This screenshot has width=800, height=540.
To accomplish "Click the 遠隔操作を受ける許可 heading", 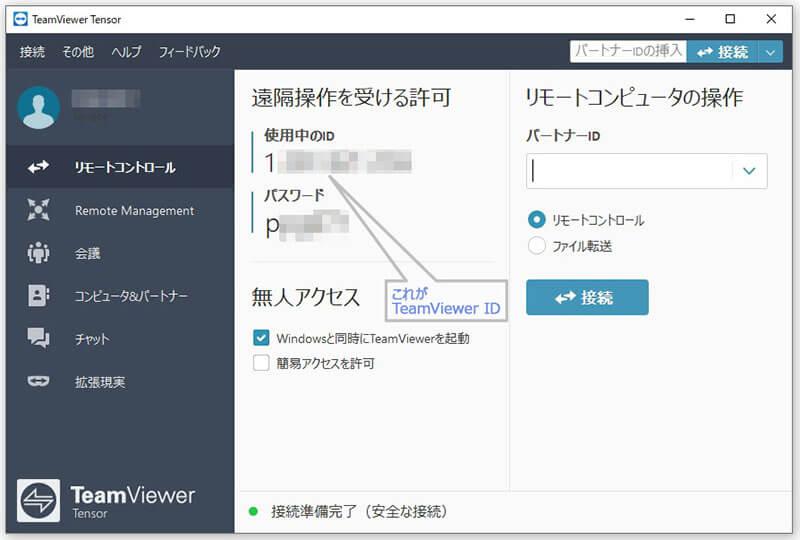I will pyautogui.click(x=351, y=97).
